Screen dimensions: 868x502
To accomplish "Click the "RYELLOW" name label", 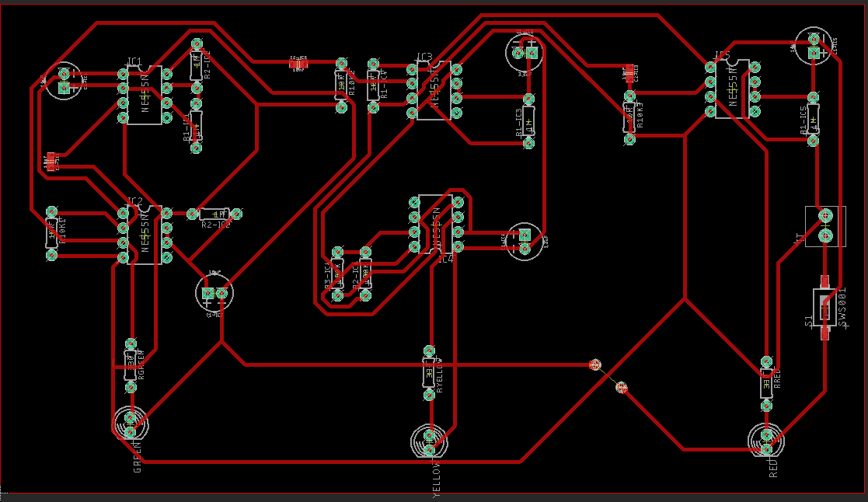I will click(x=440, y=376).
